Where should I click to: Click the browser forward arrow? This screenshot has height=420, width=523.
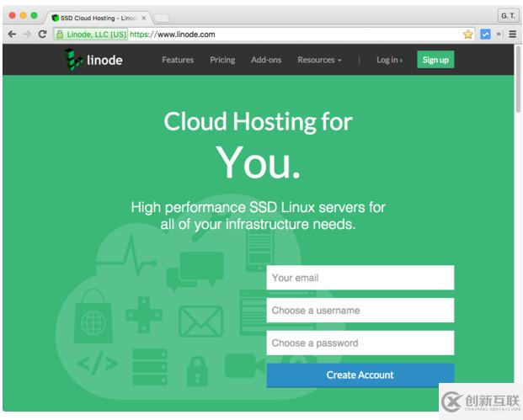pos(27,34)
